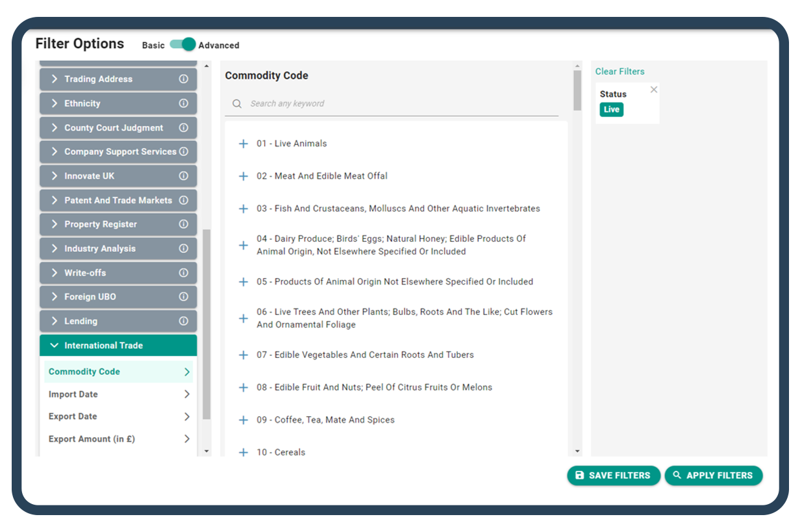This screenshot has height=532, width=802.
Task: Expand 08 - Edible Fruit And Nuts plus icon
Action: [244, 388]
